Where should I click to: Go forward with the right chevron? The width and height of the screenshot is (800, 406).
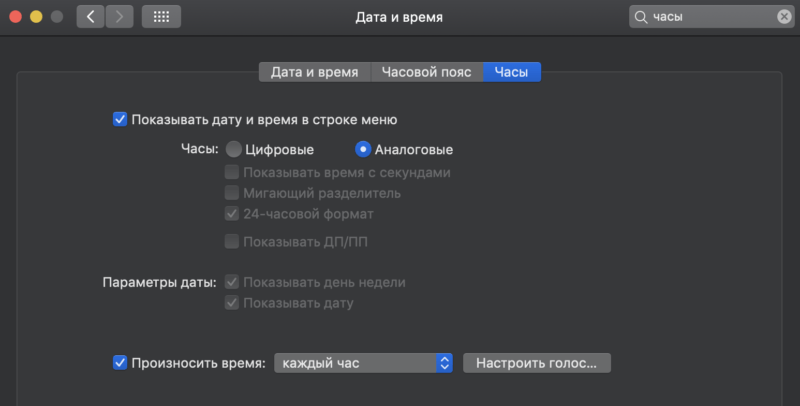pyautogui.click(x=119, y=17)
